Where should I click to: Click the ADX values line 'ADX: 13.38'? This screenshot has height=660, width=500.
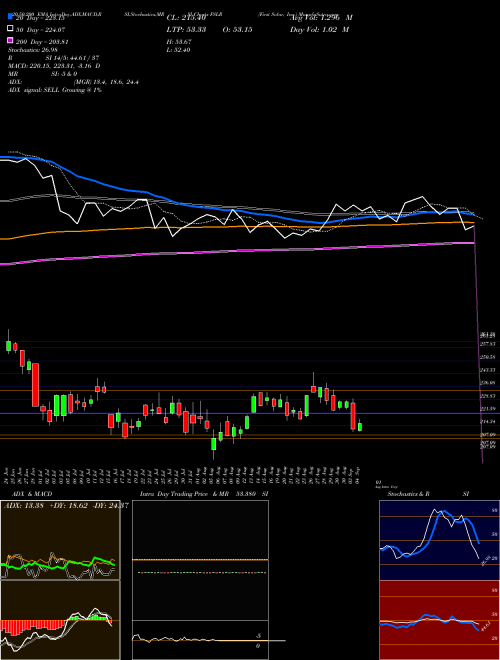pos(66,506)
